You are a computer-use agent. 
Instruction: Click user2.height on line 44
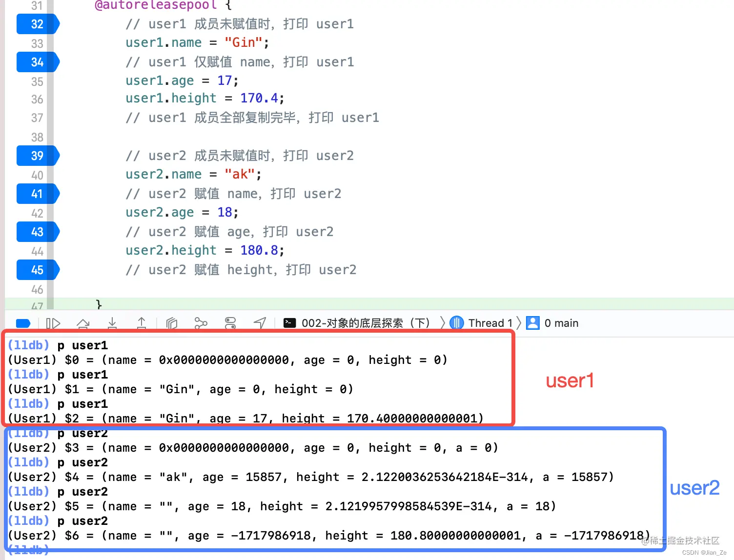171,250
